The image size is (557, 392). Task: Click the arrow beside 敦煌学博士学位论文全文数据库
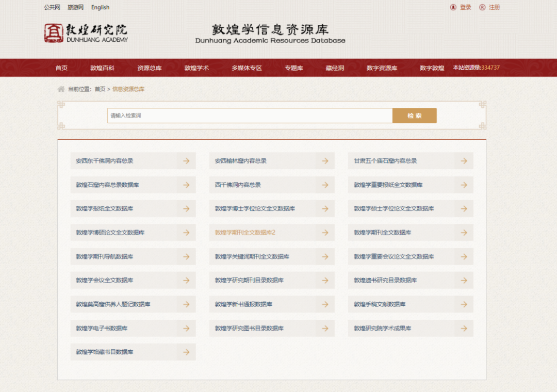tap(325, 208)
